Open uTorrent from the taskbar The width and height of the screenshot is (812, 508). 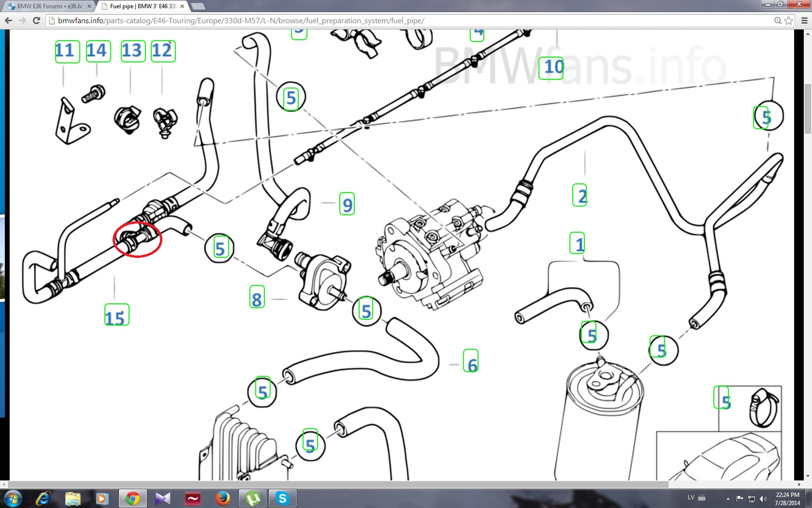coord(252,498)
